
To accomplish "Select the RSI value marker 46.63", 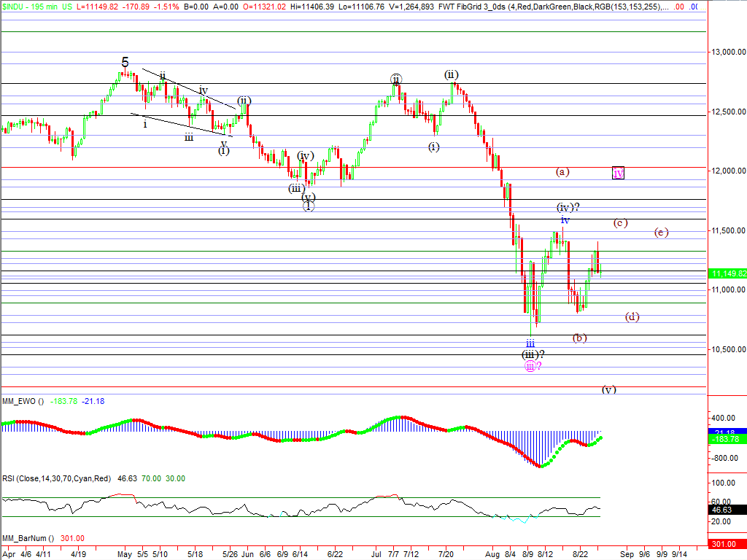I will click(x=727, y=512).
